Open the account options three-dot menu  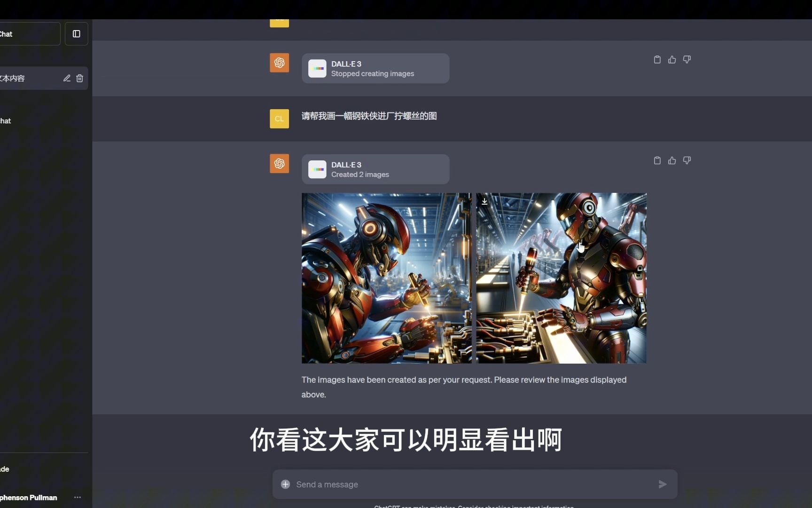click(x=78, y=497)
